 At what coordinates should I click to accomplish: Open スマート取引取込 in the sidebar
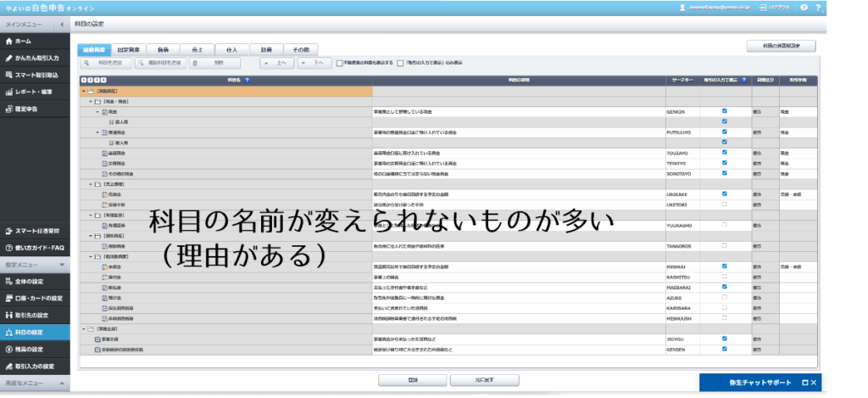tap(34, 75)
